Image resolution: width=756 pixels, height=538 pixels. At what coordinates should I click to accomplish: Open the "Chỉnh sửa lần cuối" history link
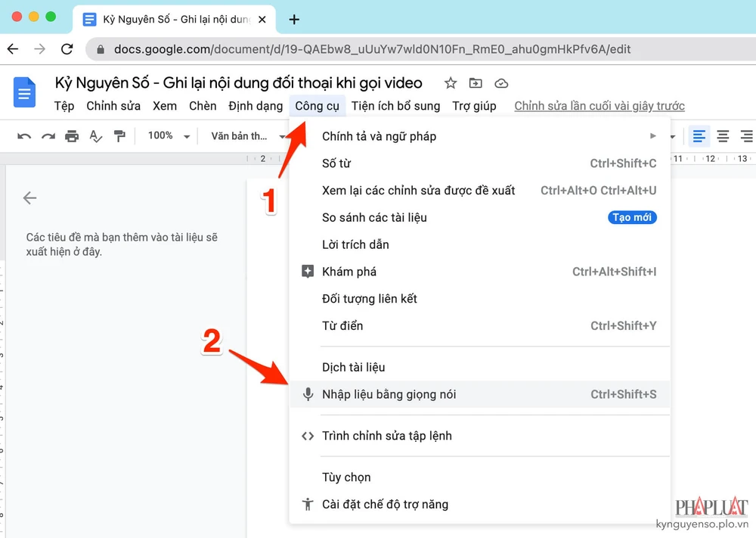point(599,106)
